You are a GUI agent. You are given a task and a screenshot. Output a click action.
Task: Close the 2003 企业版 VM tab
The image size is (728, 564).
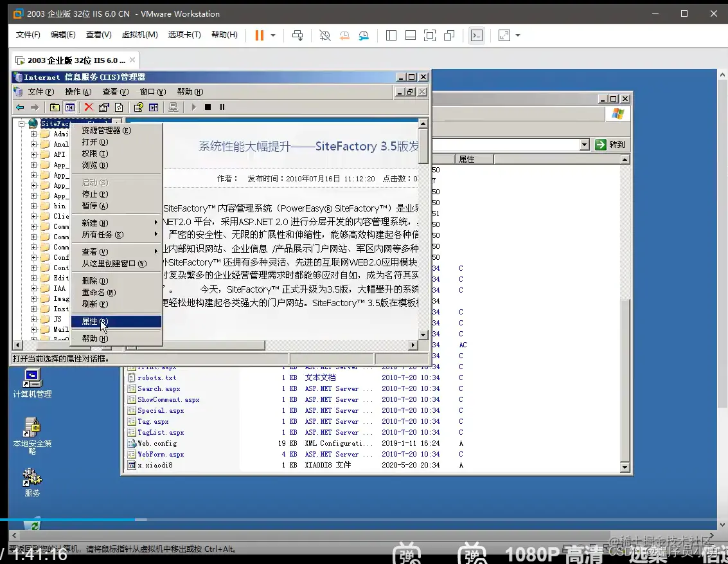point(132,60)
